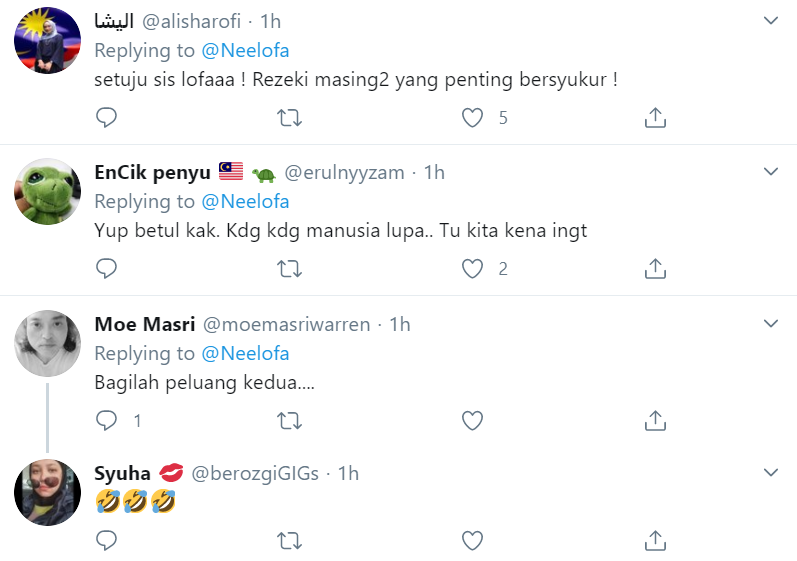
Task: Reply to Moe Masri's tweet
Action: click(x=107, y=420)
